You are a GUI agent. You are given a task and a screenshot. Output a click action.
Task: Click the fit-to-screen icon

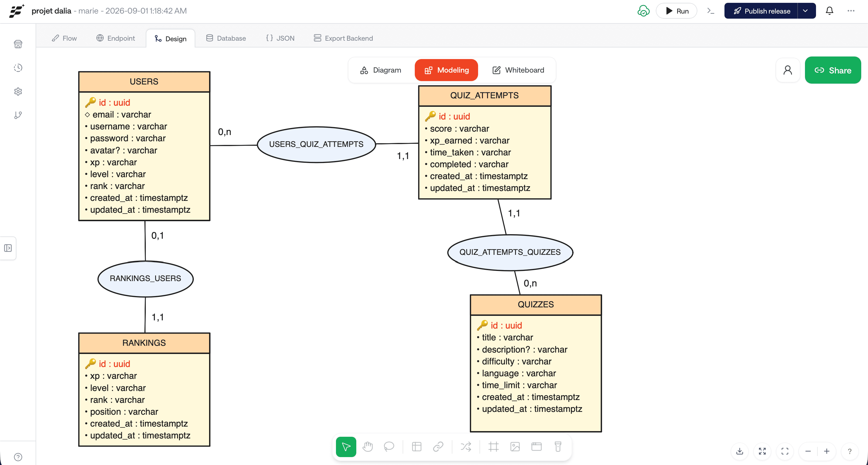point(785,451)
